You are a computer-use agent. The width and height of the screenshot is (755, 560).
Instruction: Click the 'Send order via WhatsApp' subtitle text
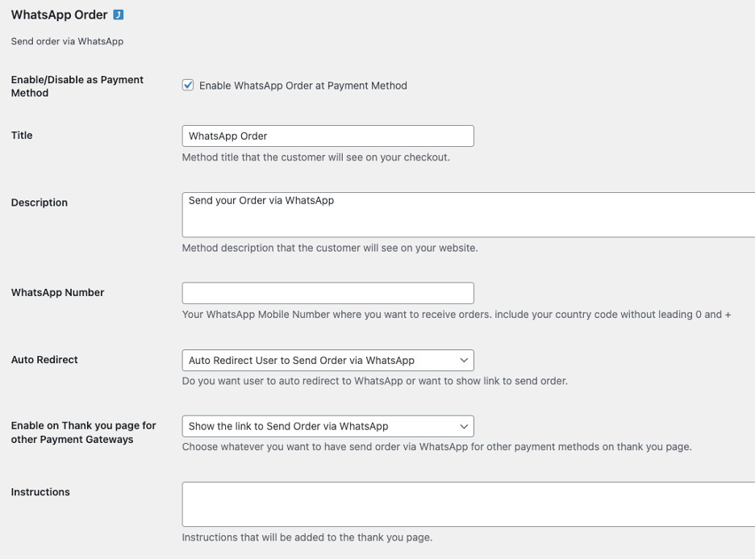(67, 41)
